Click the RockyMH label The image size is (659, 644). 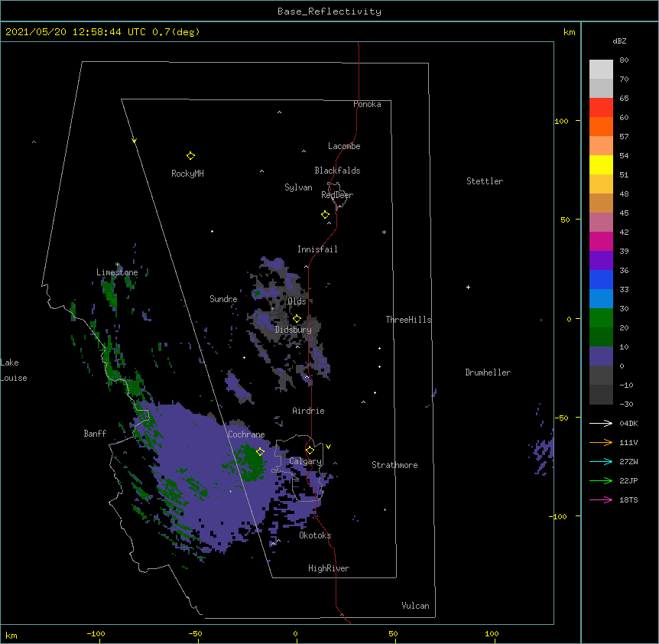(x=187, y=174)
